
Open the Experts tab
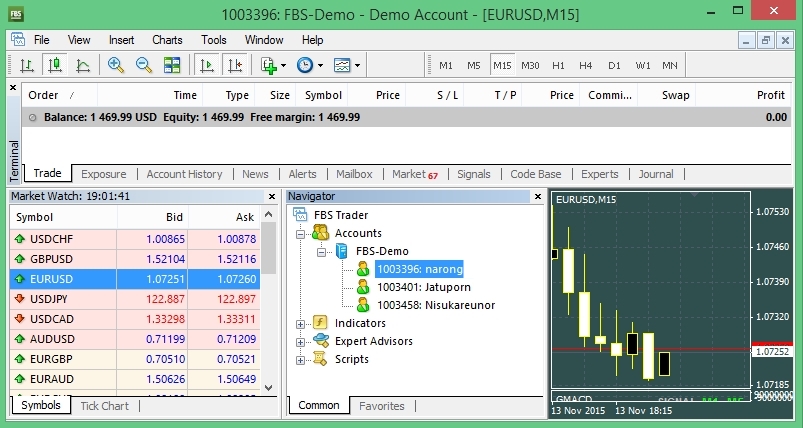pos(600,174)
